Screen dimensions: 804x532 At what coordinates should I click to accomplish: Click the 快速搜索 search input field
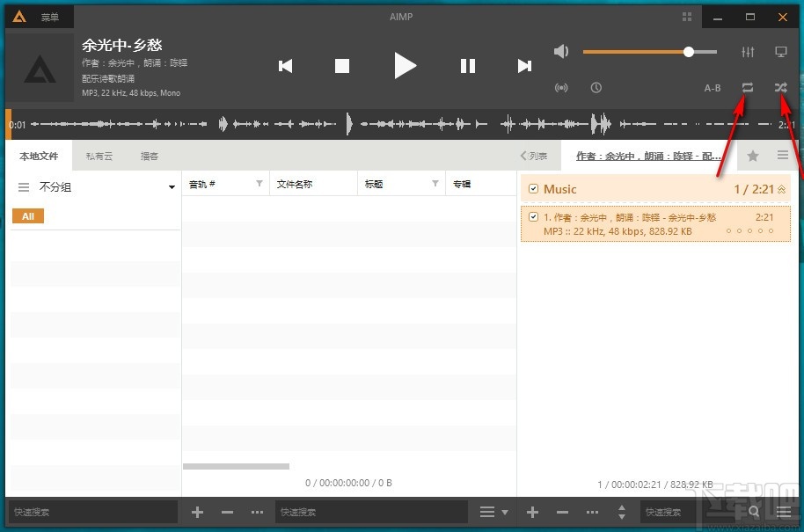[x=88, y=511]
